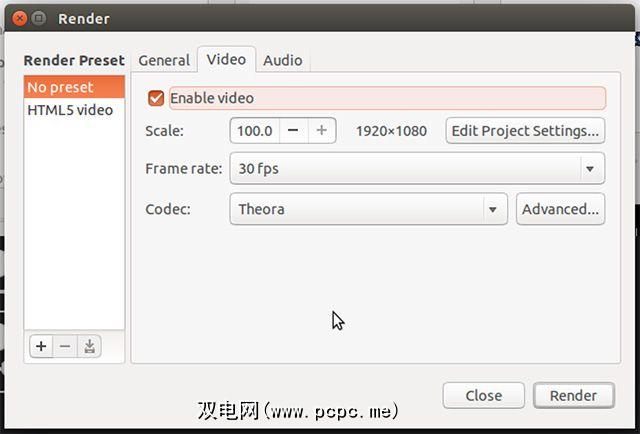The image size is (640, 434).
Task: Increase scale with plus button
Action: coord(322,131)
